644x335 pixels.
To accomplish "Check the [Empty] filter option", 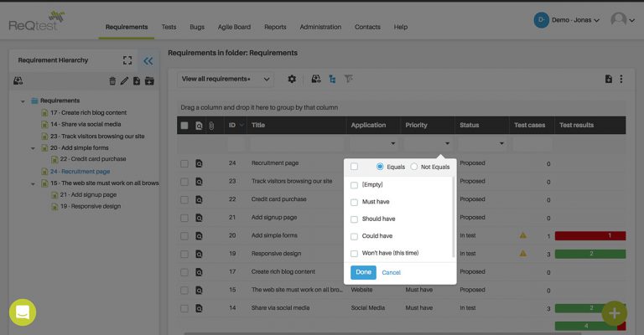I will (x=354, y=185).
